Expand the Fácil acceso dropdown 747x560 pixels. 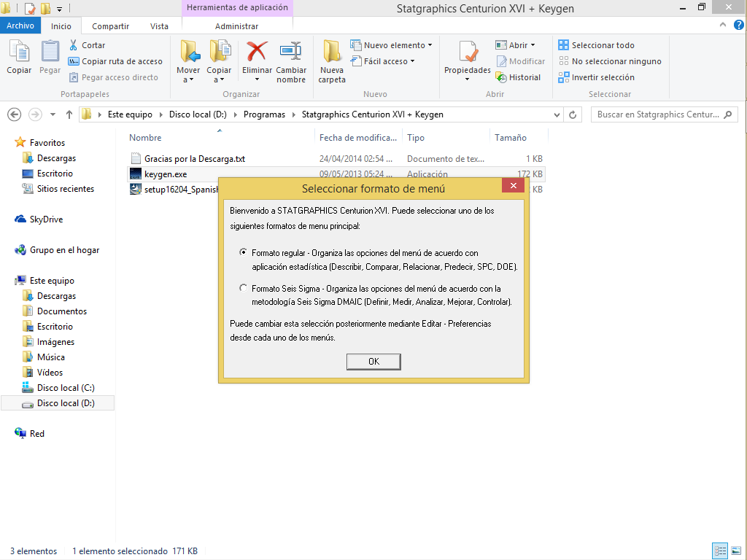[413, 61]
